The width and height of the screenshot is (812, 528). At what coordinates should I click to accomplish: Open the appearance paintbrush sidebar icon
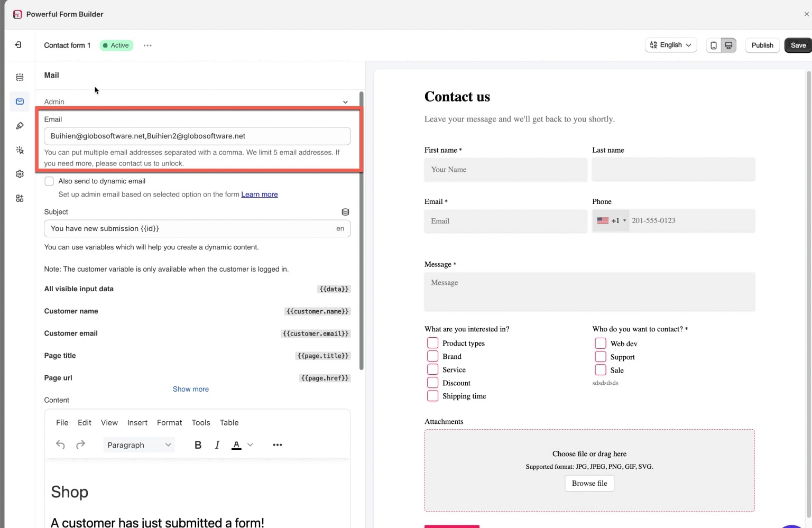tap(20, 126)
